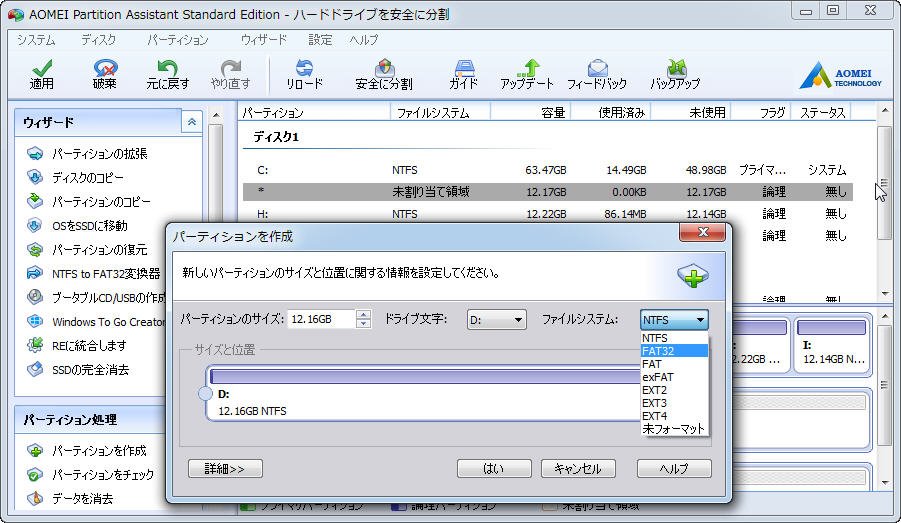The image size is (901, 523).
Task: Click the partition size spinner down arrow
Action: (363, 324)
